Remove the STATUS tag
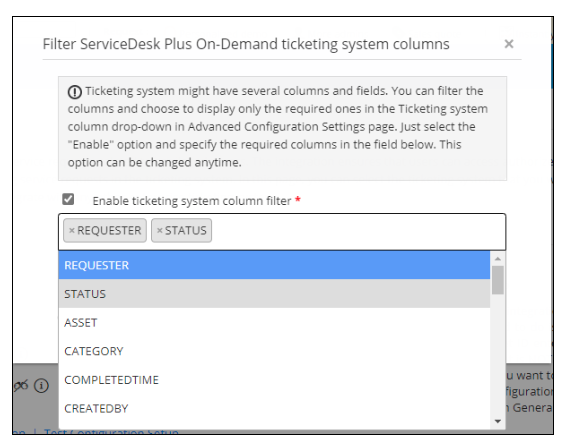Image resolution: width=567 pixels, height=442 pixels. point(159,230)
